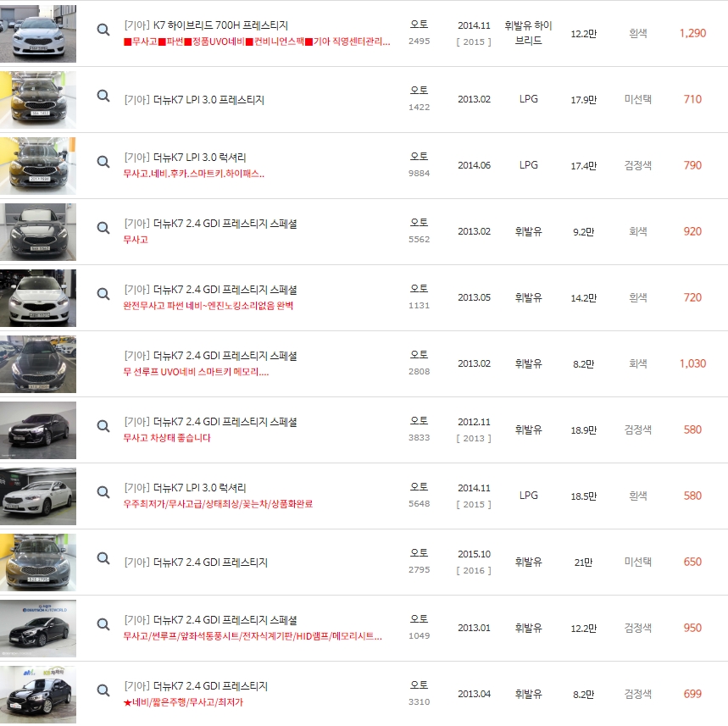The width and height of the screenshot is (728, 726).
Task: Click magnifier icon for 710 priced LPI 프레스티지
Action: 103,96
